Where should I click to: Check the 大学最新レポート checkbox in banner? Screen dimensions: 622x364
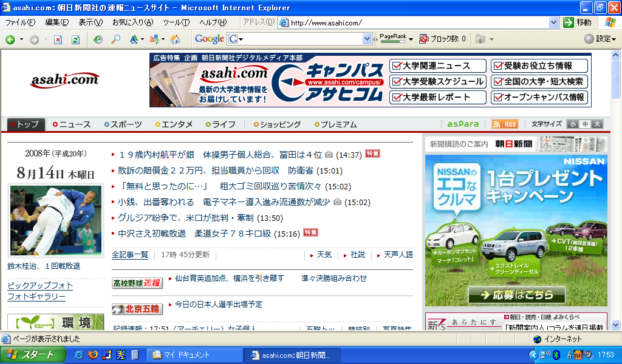pyautogui.click(x=396, y=97)
